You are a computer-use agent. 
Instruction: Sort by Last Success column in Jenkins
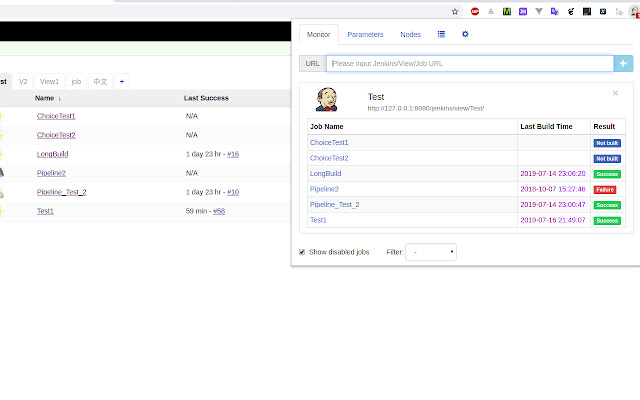pos(206,98)
